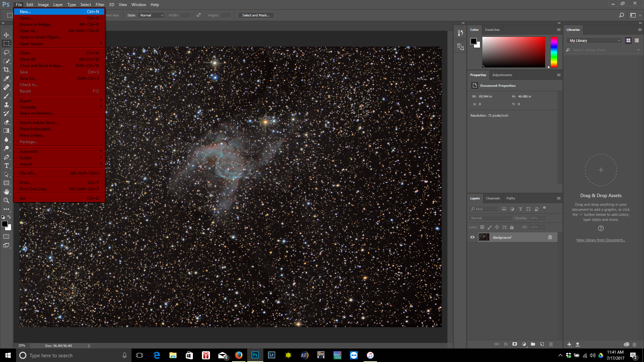
Task: Select the Zoom tool
Action: pyautogui.click(x=6, y=200)
